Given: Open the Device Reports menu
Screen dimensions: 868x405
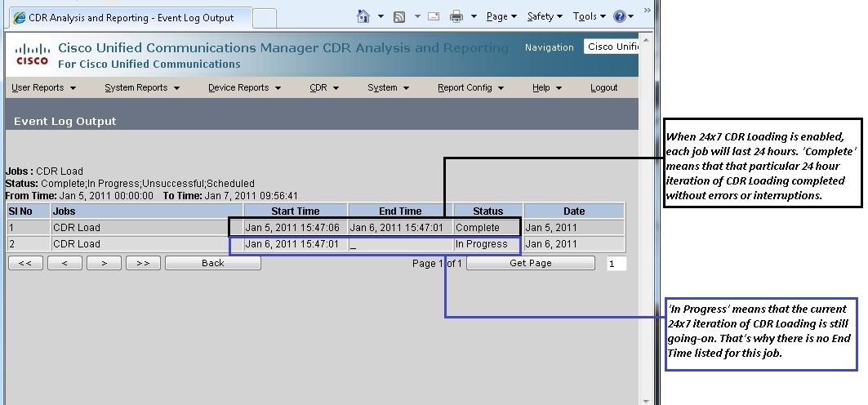Looking at the screenshot, I should tap(245, 87).
